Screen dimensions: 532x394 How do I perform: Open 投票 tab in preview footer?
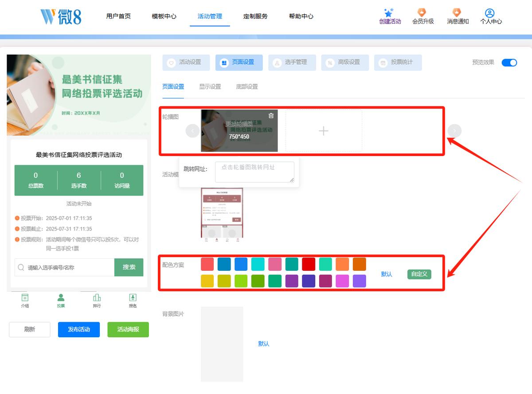click(61, 300)
